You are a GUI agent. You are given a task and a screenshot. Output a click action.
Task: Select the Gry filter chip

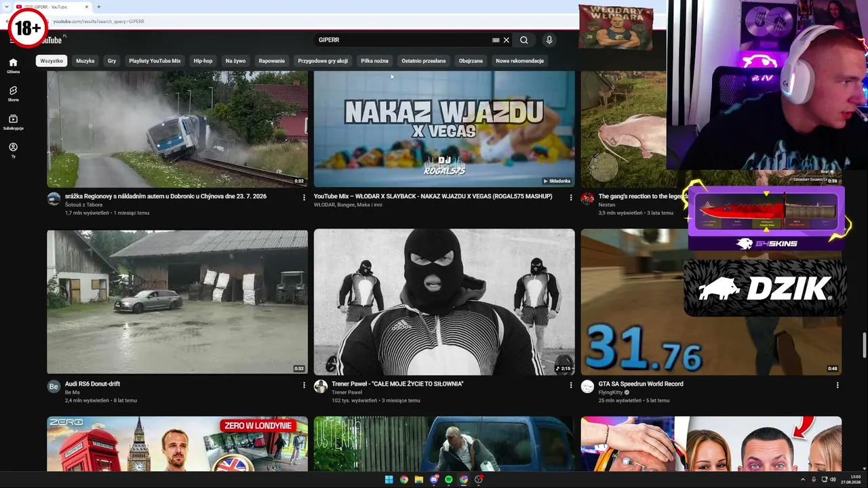112,61
